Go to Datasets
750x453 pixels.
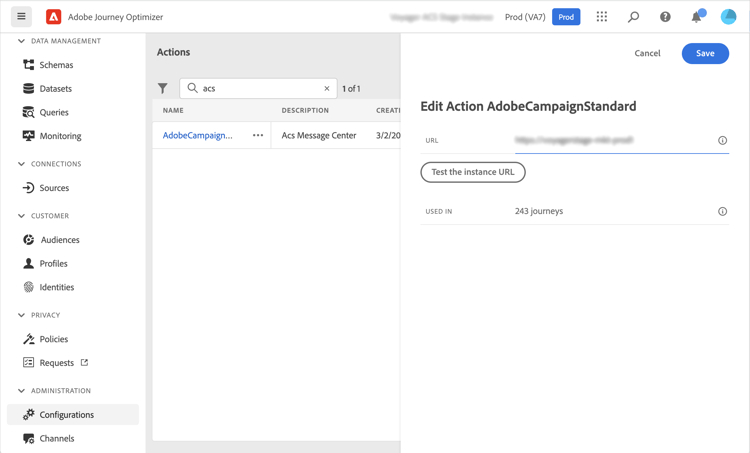coord(55,88)
